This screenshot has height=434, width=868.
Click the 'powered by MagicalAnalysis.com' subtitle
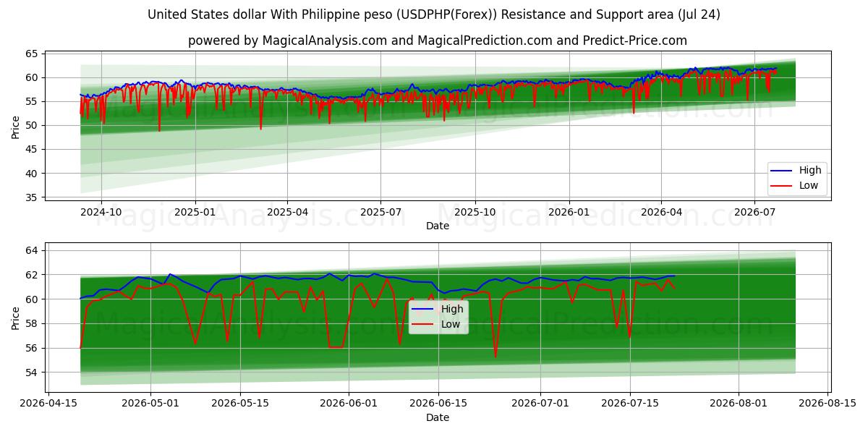pyautogui.click(x=438, y=41)
